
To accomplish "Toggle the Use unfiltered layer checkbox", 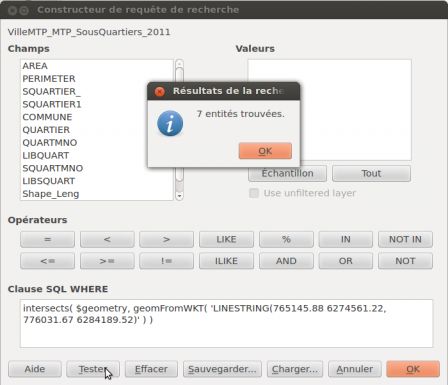I will pos(254,193).
